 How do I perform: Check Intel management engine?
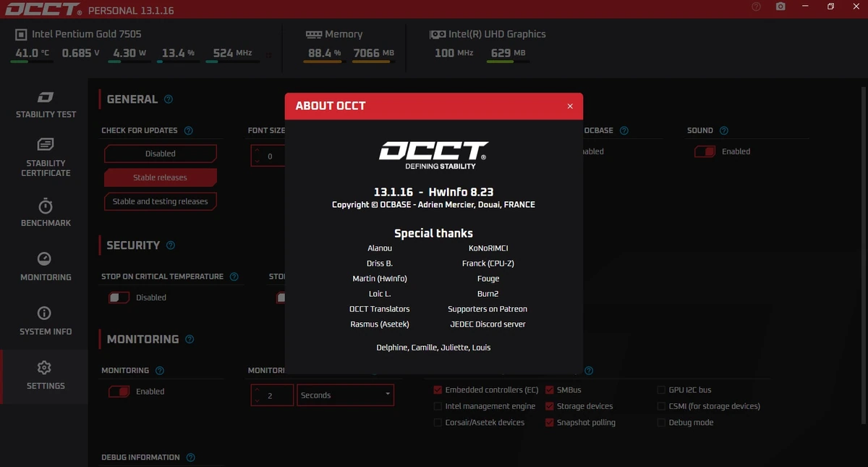click(438, 407)
